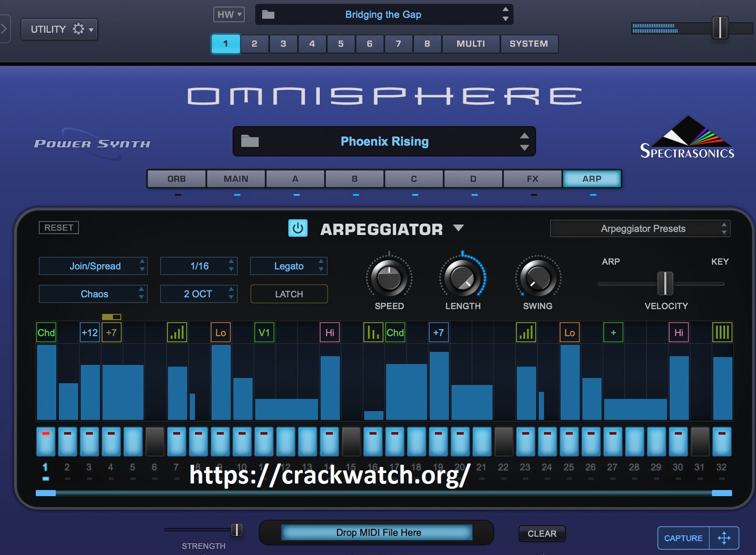756x555 pixels.
Task: Click the orange Lo modifier on step 9
Action: point(221,333)
